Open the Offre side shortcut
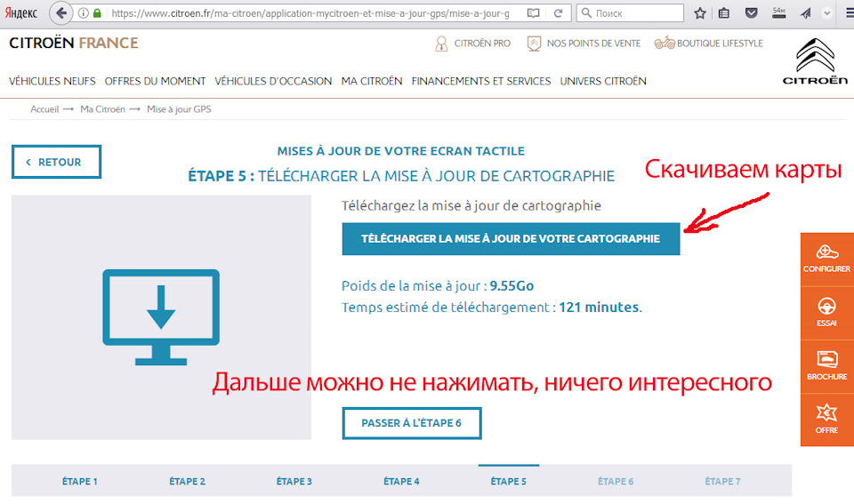The height and width of the screenshot is (504, 854). 826,420
